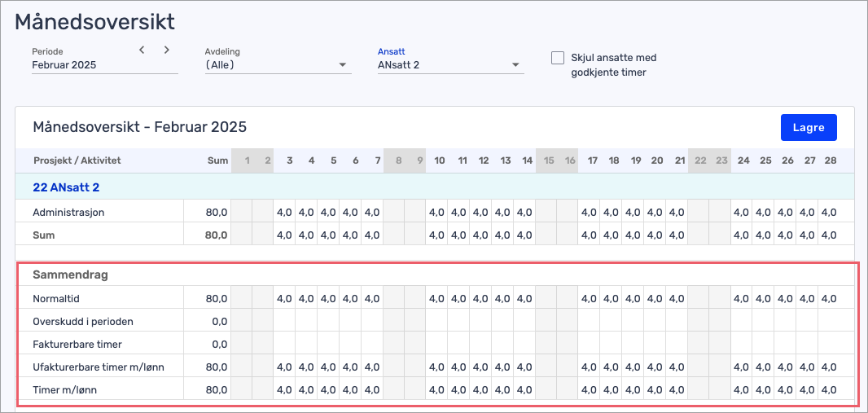Image resolution: width=868 pixels, height=413 pixels.
Task: Click the 'Overskudd i perioden' row label
Action: (x=83, y=321)
